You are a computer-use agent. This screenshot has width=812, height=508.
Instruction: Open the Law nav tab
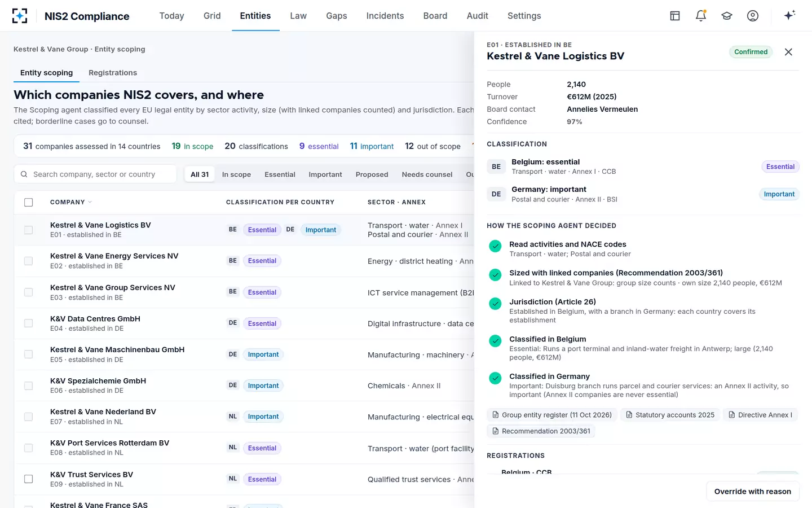click(x=298, y=16)
